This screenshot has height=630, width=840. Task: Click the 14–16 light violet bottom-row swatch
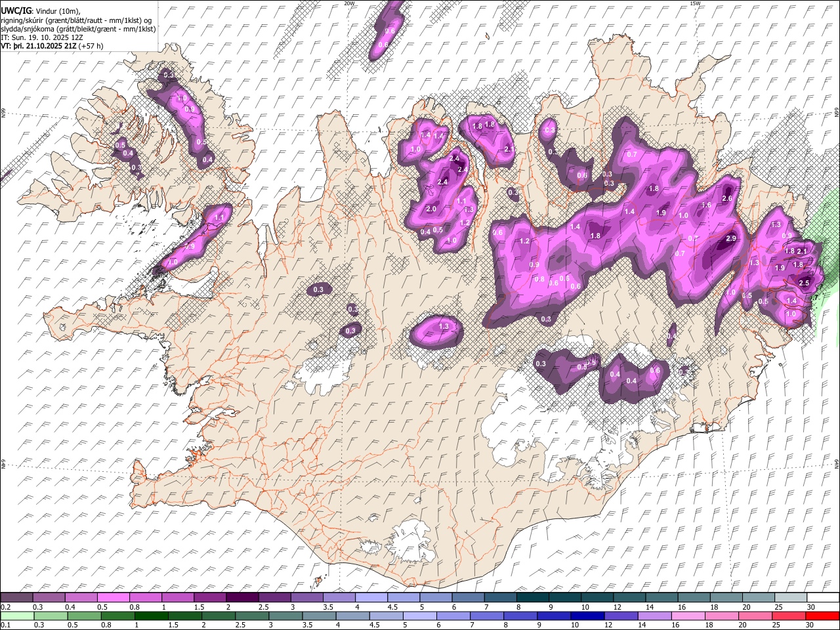(654, 616)
